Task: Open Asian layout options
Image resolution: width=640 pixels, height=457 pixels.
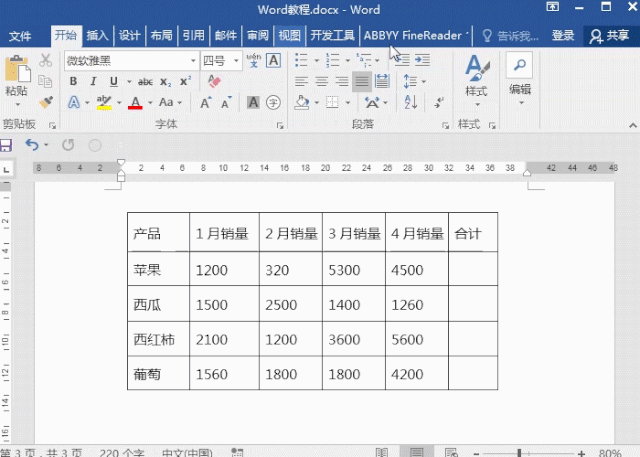Action: 376,102
